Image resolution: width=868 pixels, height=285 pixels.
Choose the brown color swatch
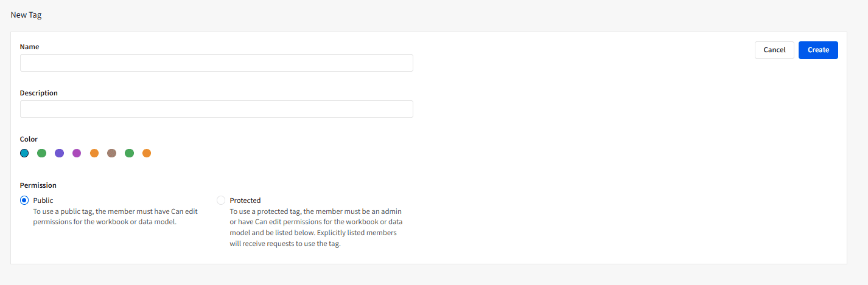tap(111, 153)
